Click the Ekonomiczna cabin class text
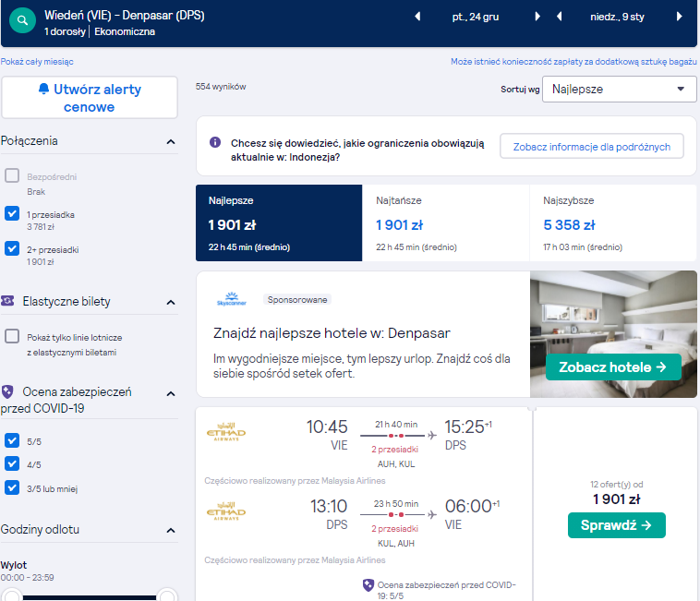This screenshot has height=601, width=700. (x=125, y=31)
